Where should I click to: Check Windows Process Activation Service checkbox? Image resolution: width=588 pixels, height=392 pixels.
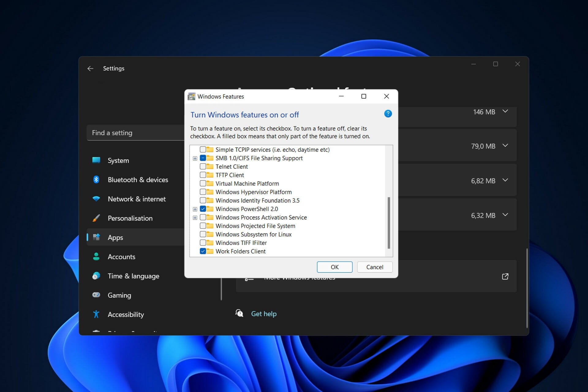[203, 217]
